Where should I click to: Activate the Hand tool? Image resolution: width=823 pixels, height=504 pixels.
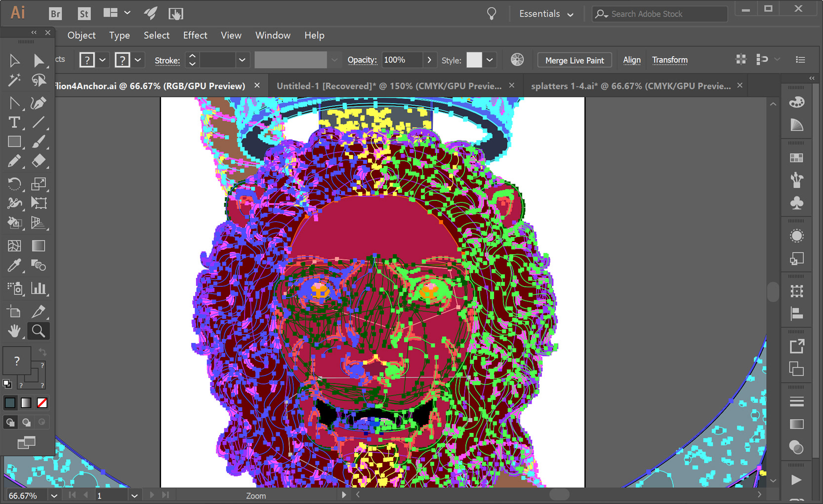click(x=14, y=331)
